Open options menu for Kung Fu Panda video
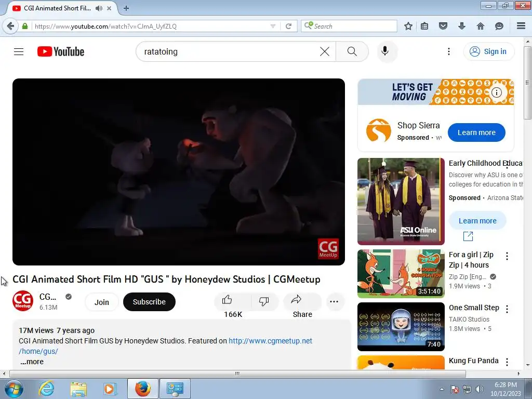The image size is (532, 399). click(x=507, y=362)
